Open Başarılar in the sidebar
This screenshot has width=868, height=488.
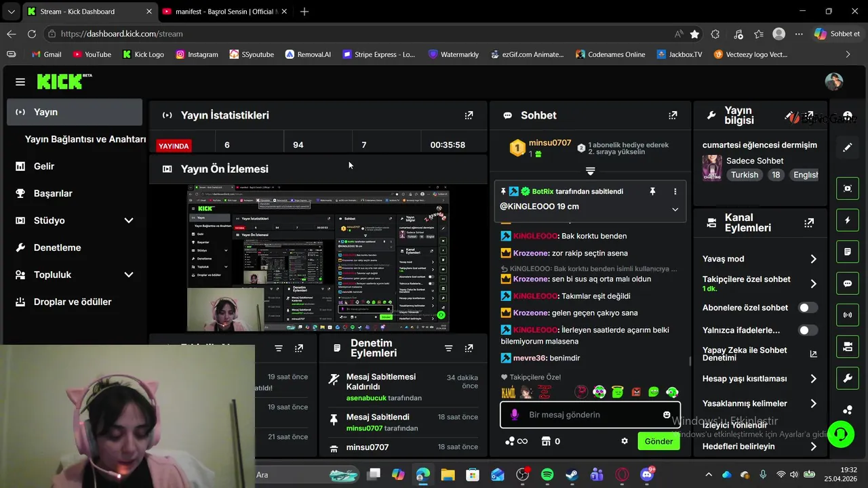click(x=53, y=193)
